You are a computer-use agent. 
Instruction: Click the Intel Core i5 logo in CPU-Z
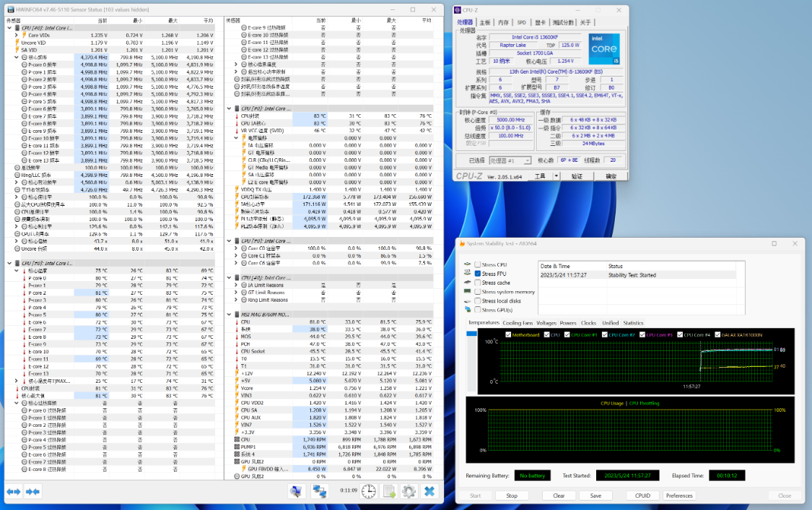[604, 48]
